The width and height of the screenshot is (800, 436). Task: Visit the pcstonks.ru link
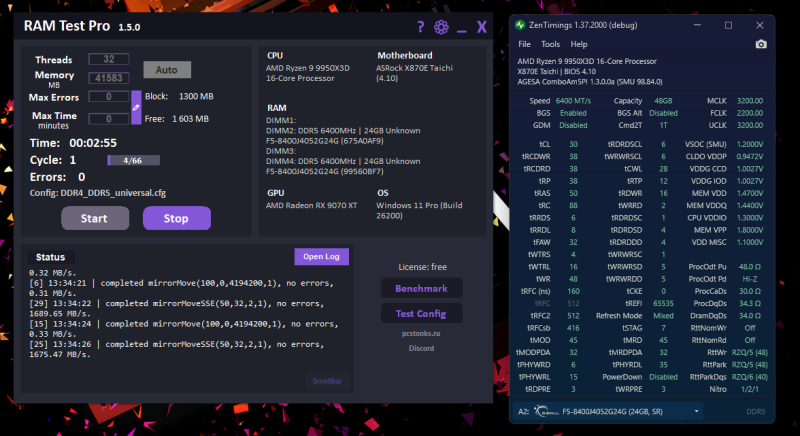tap(421, 334)
